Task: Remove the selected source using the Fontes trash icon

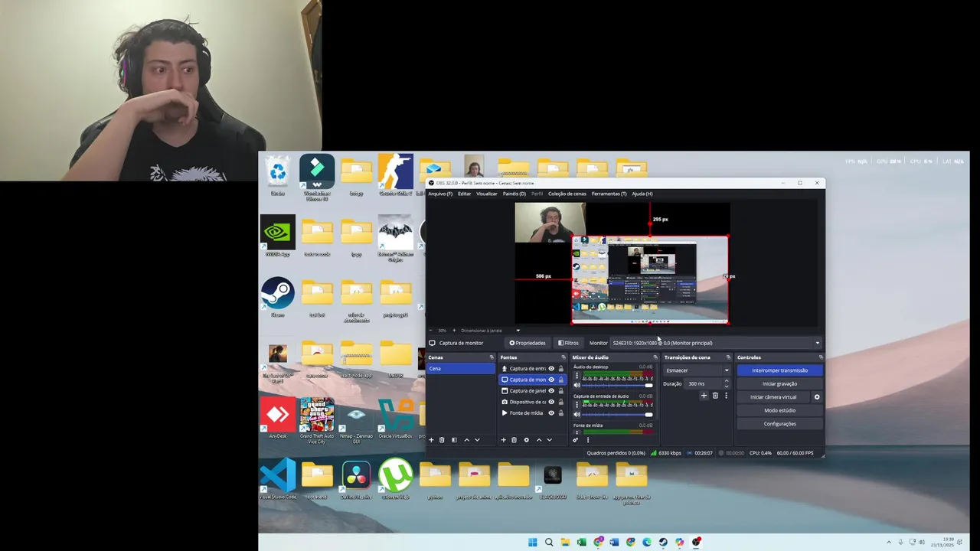Action: pyautogui.click(x=514, y=440)
